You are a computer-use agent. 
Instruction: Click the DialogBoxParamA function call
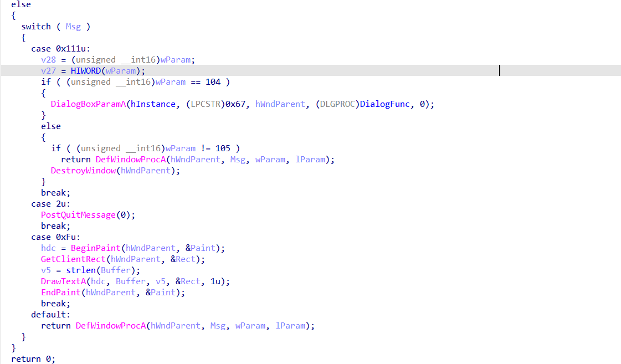pyautogui.click(x=88, y=104)
